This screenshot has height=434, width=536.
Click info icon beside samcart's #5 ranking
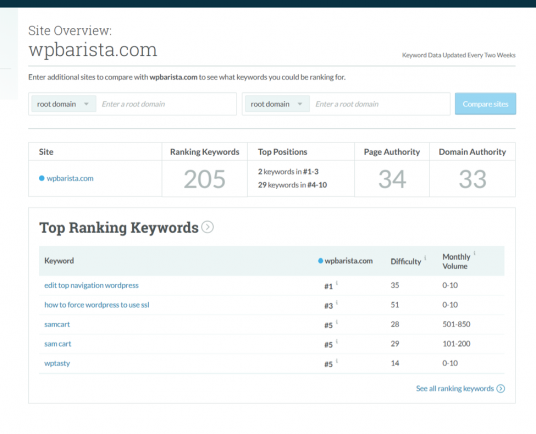pos(337,322)
